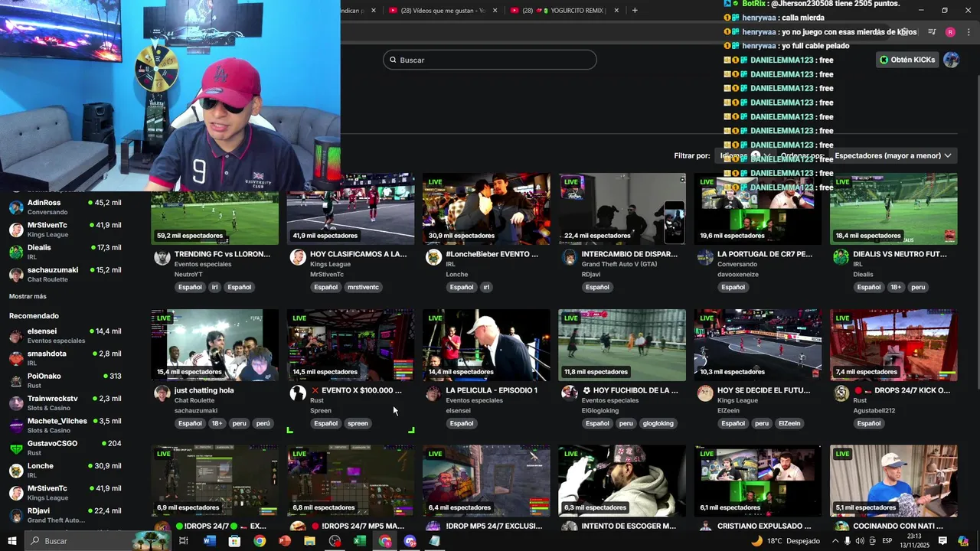Open clock showing 23:13 in taskbar
Image resolution: width=980 pixels, height=551 pixels.
click(x=915, y=541)
